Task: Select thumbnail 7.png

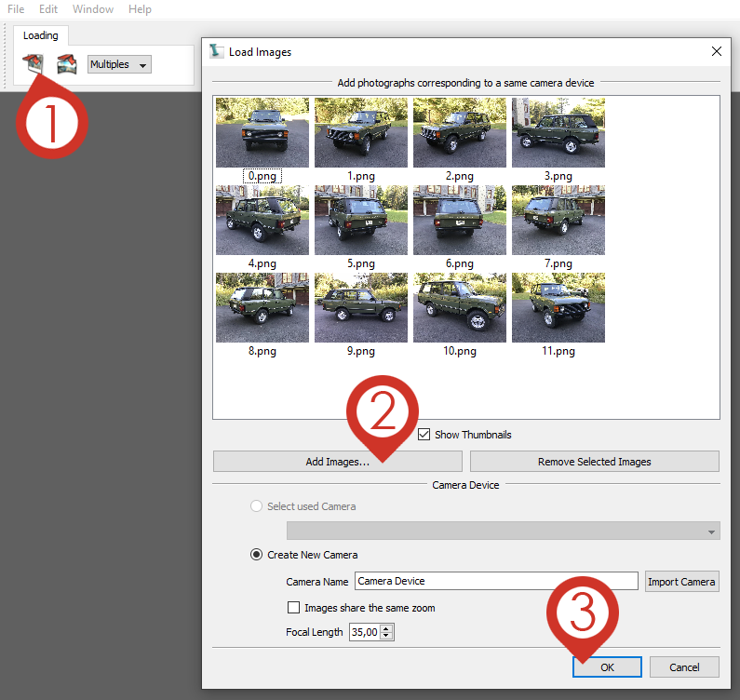Action: (558, 220)
